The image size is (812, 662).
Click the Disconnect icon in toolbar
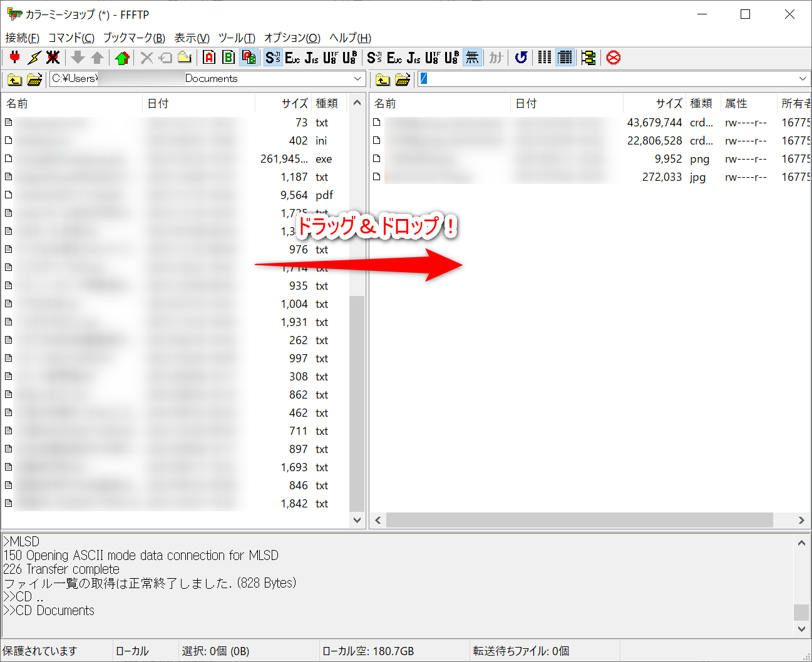click(x=53, y=58)
